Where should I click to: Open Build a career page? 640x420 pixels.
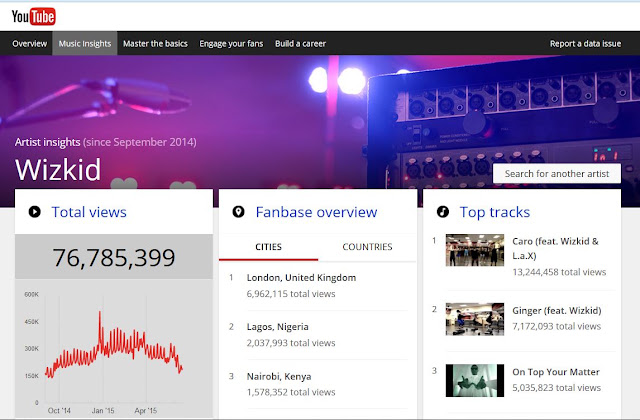(x=300, y=43)
